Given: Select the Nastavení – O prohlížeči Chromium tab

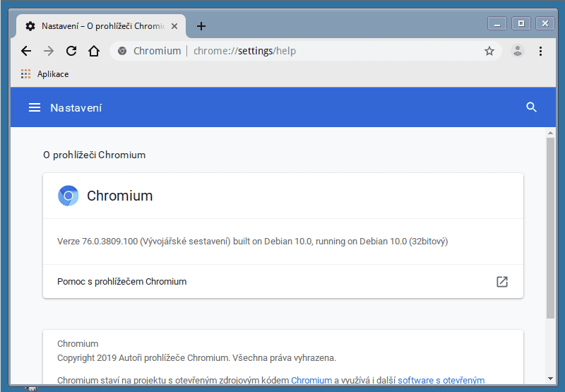Looking at the screenshot, I should (x=101, y=26).
